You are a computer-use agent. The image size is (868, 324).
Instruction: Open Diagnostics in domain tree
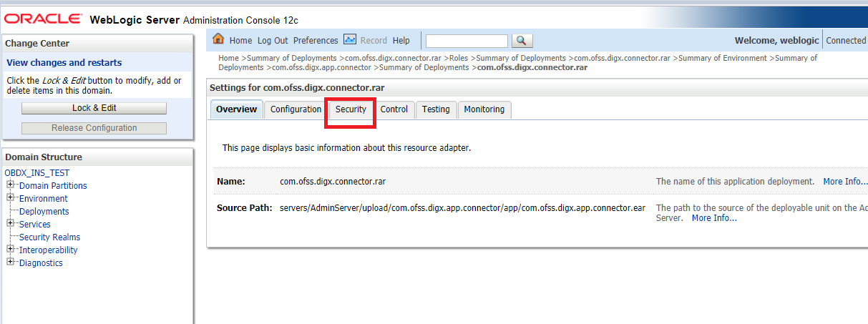(x=41, y=263)
